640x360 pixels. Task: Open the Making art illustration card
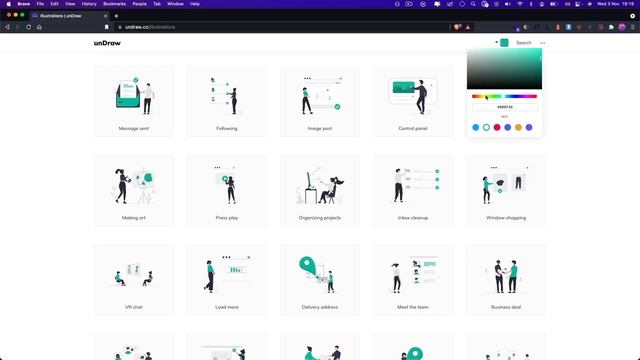coord(133,191)
